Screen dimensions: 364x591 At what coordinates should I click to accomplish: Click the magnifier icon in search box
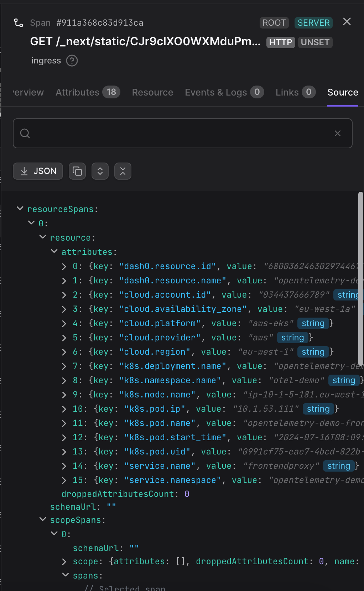25,133
